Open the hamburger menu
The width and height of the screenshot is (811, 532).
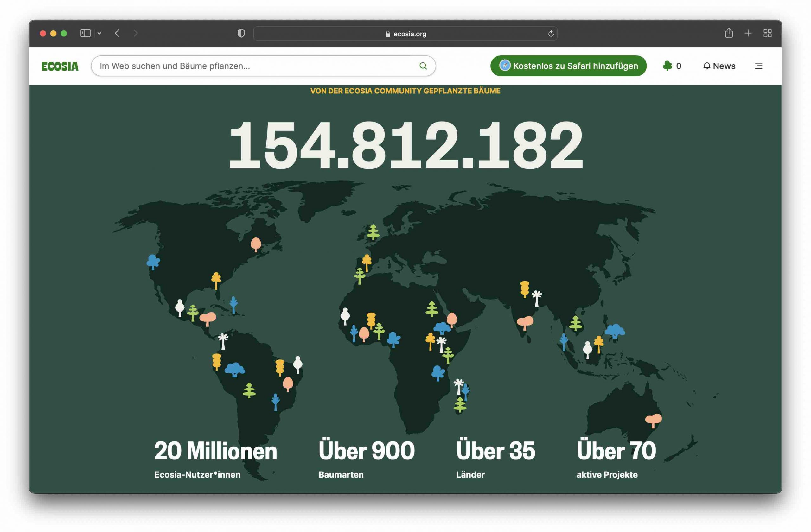pos(758,66)
